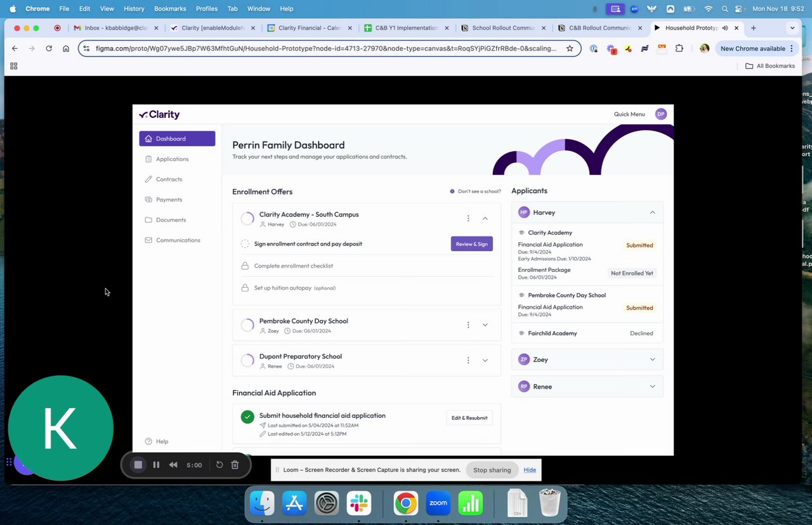Screen dimensions: 812x525
Task: Click the Not Enrolled Yet status badge
Action: click(632, 273)
